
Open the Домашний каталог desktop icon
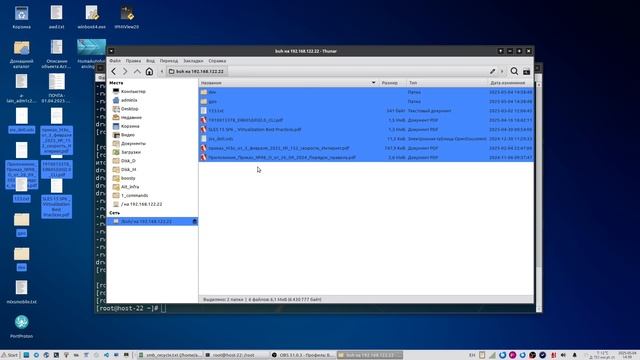tap(21, 54)
